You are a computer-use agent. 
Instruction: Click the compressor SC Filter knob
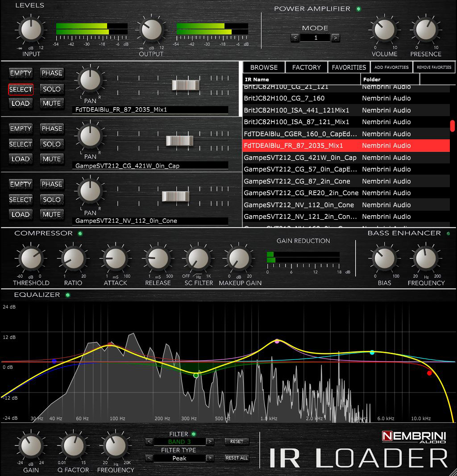coord(198,259)
